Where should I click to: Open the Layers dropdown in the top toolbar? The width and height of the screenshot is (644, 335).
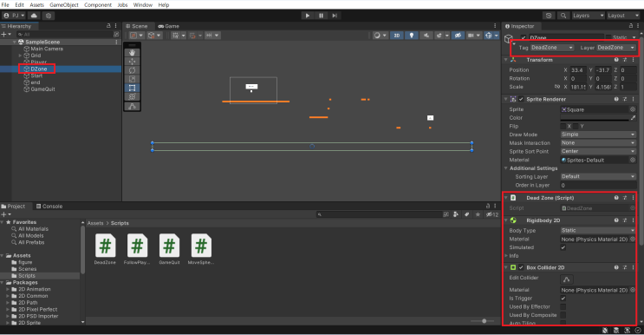pos(589,16)
